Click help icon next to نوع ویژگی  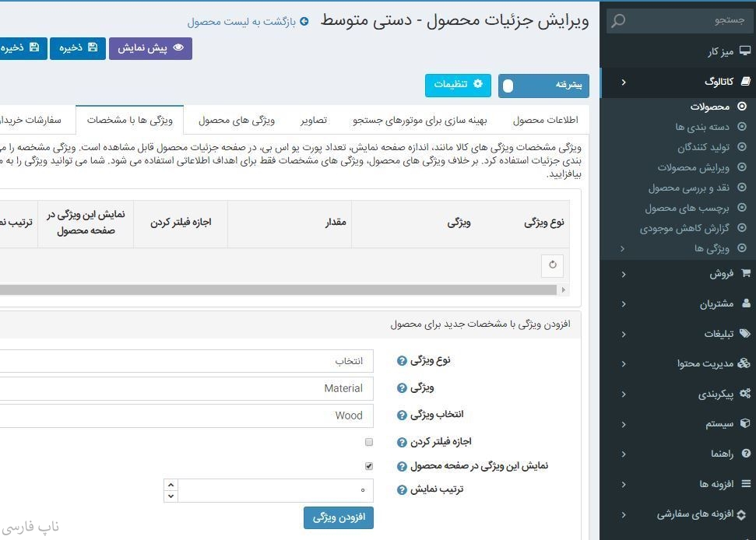click(x=402, y=360)
